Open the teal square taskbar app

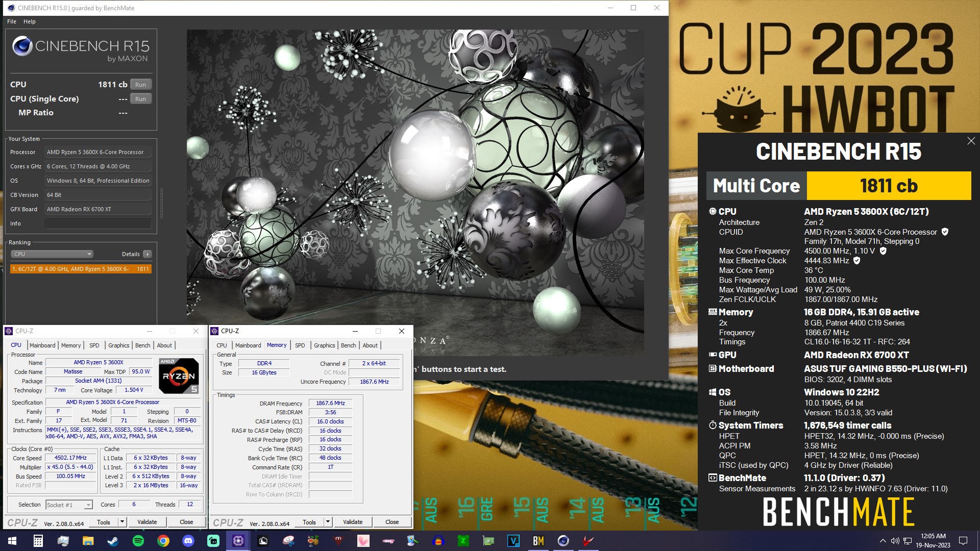click(213, 541)
